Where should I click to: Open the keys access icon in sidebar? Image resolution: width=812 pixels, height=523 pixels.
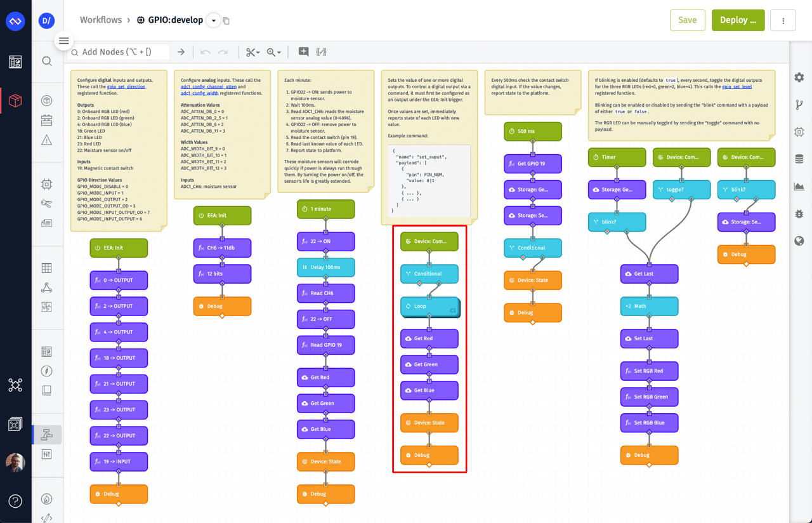click(47, 204)
